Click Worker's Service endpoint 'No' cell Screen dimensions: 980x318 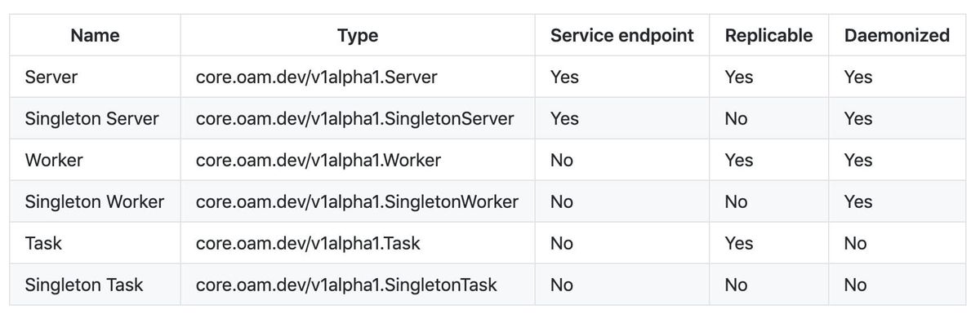[622, 161]
